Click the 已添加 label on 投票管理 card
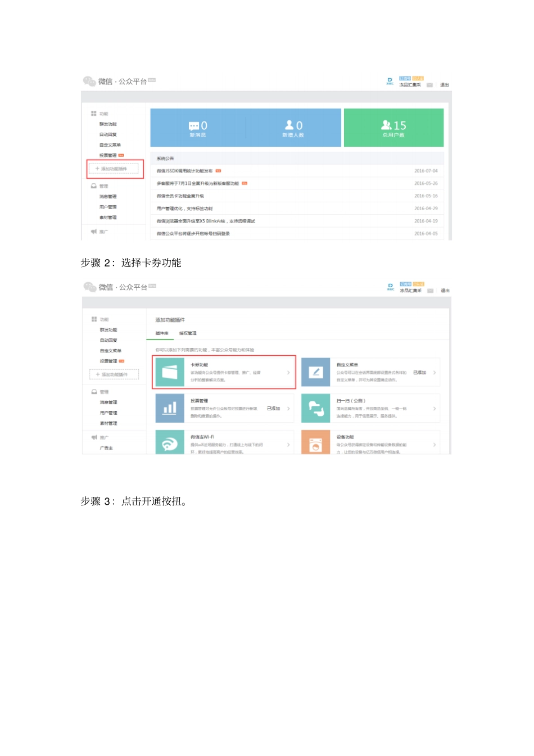 pos(273,409)
